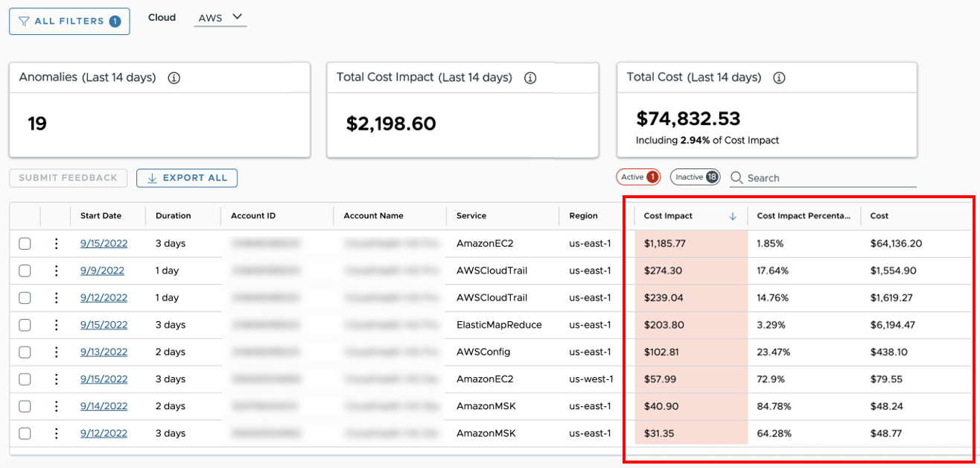Open the three-dot menu on the AmazonMSK row
Screen dimensions: 980x468
pyautogui.click(x=57, y=405)
